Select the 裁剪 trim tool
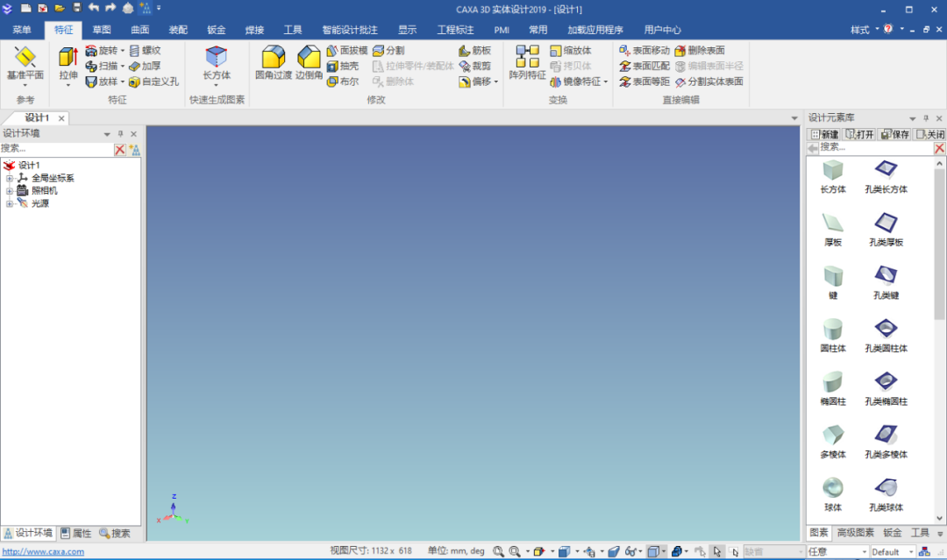The image size is (947, 560). point(474,66)
